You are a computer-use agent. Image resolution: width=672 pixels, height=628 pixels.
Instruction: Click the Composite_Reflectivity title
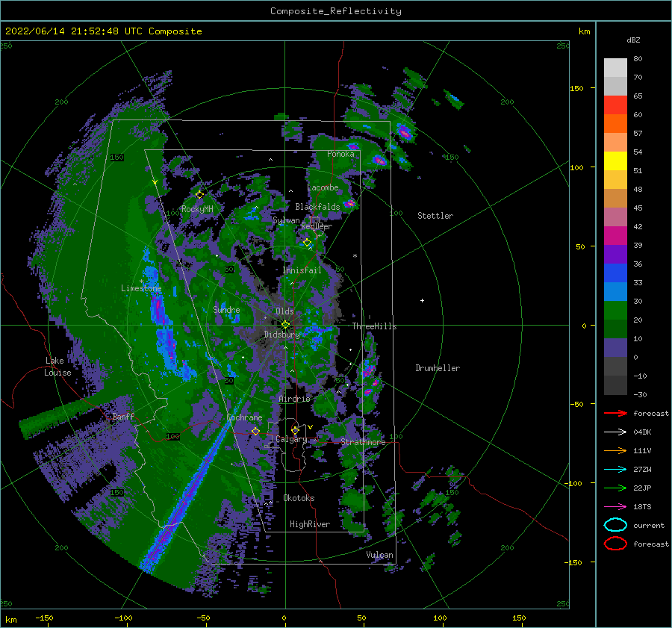tap(336, 11)
